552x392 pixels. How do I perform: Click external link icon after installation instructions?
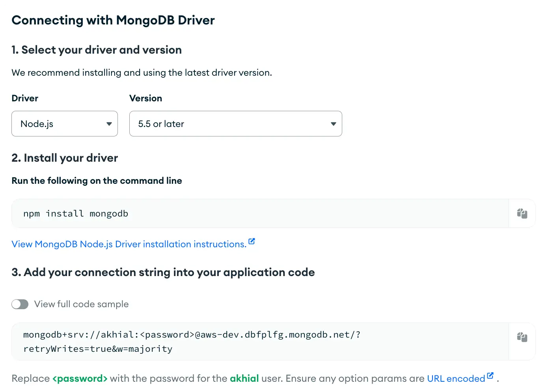252,241
